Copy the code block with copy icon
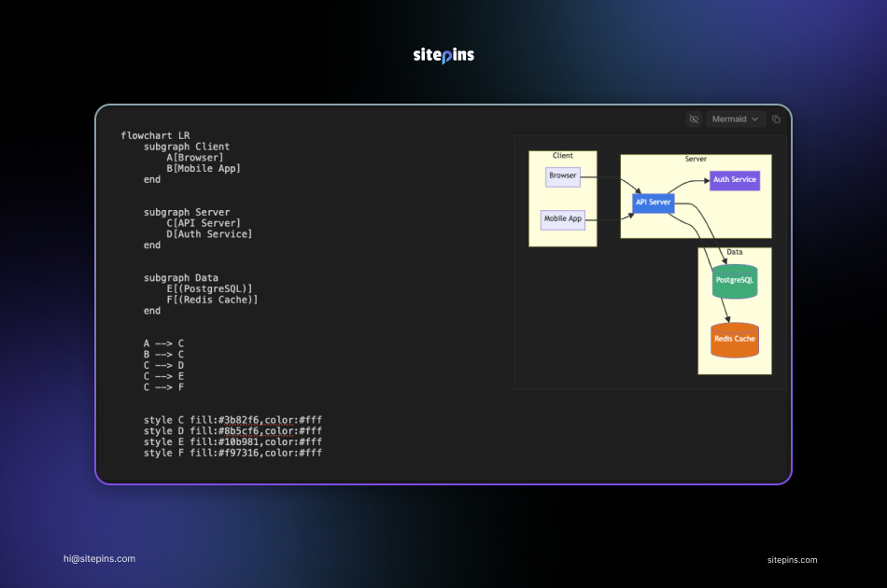The height and width of the screenshot is (588, 887). (x=776, y=119)
